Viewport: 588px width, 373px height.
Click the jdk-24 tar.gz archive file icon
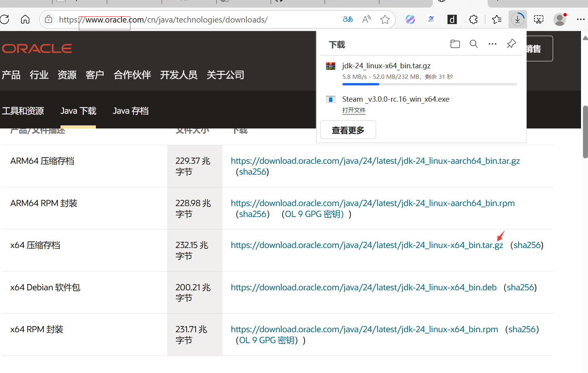(x=331, y=66)
